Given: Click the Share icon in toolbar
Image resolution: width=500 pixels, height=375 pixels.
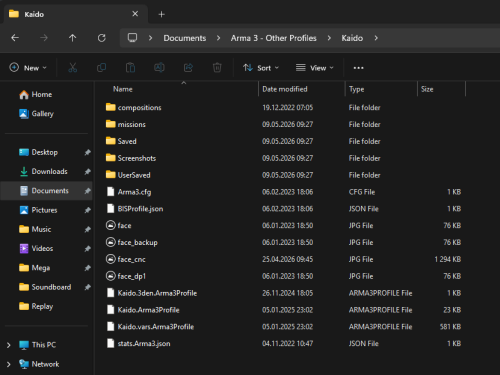Looking at the screenshot, I should [x=188, y=68].
